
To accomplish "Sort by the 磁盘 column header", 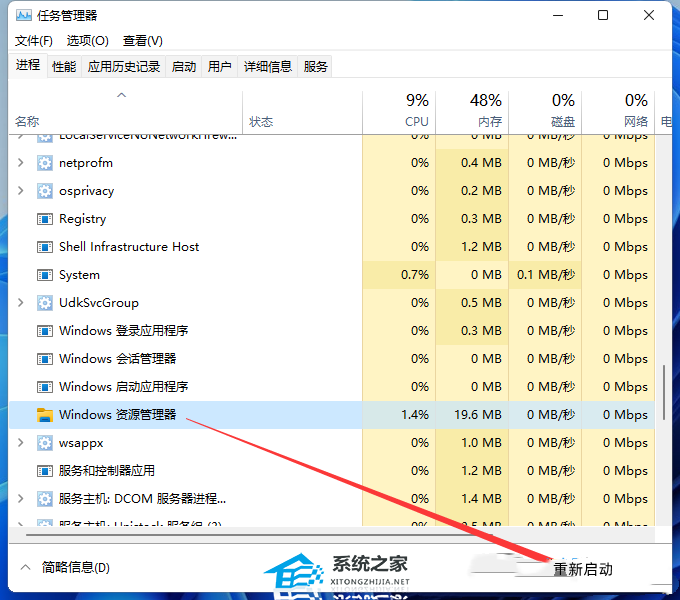I will click(x=545, y=113).
